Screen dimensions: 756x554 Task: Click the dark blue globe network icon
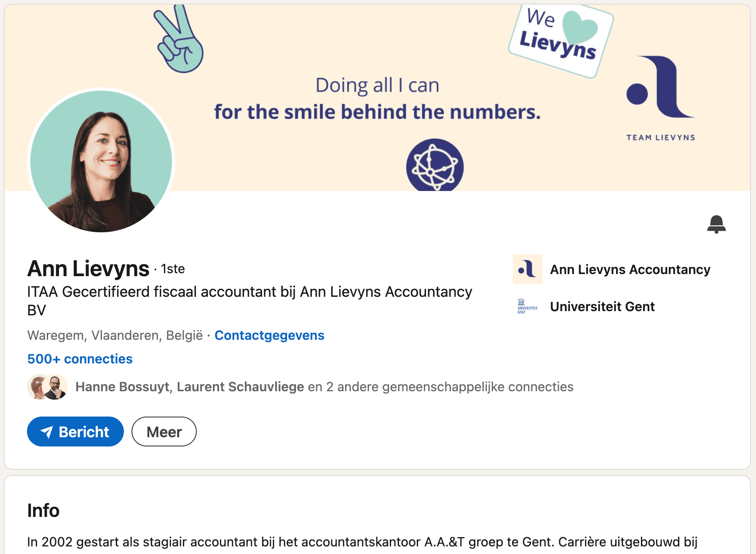[434, 166]
